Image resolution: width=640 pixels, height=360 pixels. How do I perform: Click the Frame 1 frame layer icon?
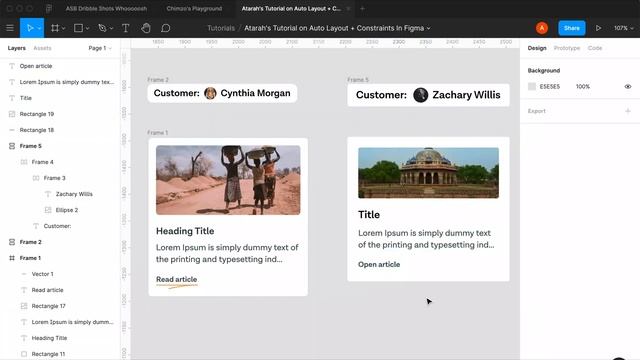(x=12, y=258)
